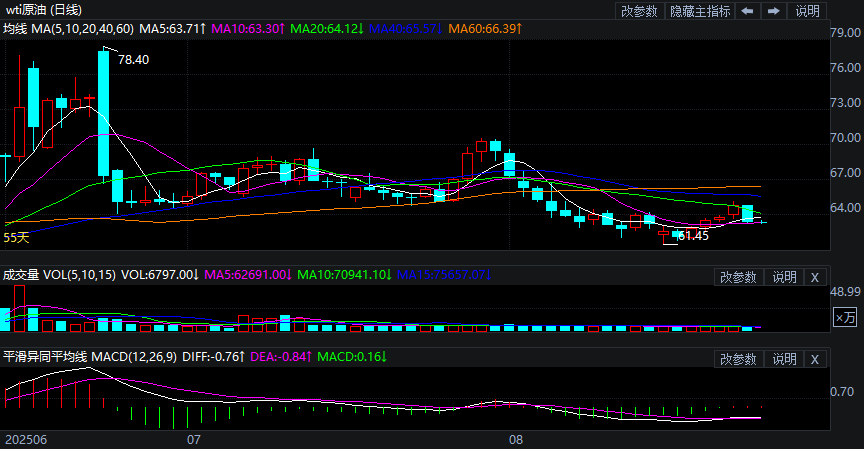The height and width of the screenshot is (449, 864).
Task: Open 改参数 for the MACD panel
Action: [x=739, y=359]
